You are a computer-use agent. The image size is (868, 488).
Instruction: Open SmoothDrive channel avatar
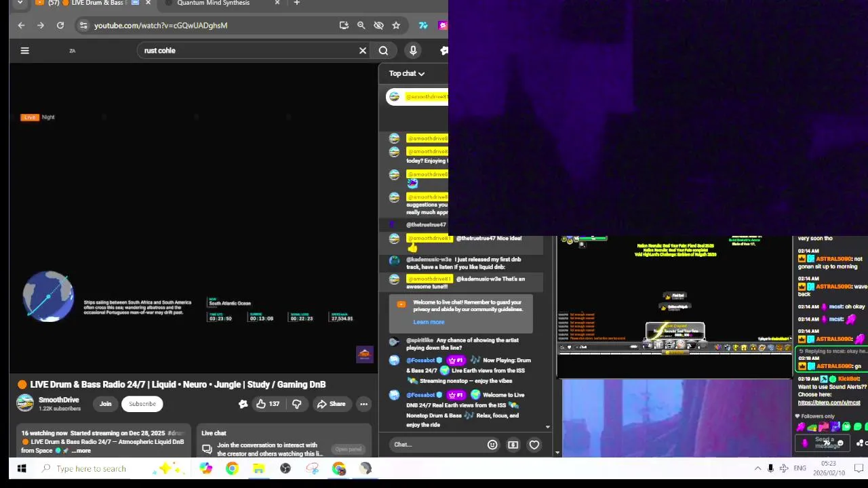coord(25,403)
